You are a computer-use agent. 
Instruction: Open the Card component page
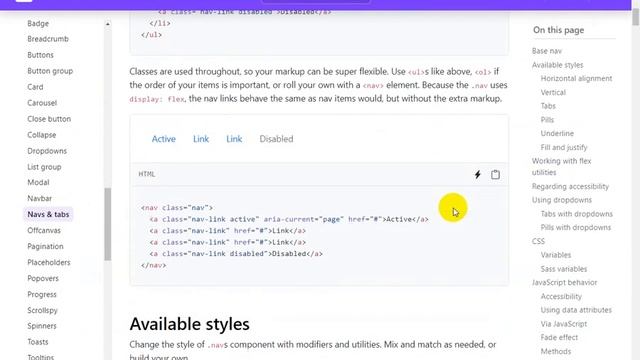35,87
